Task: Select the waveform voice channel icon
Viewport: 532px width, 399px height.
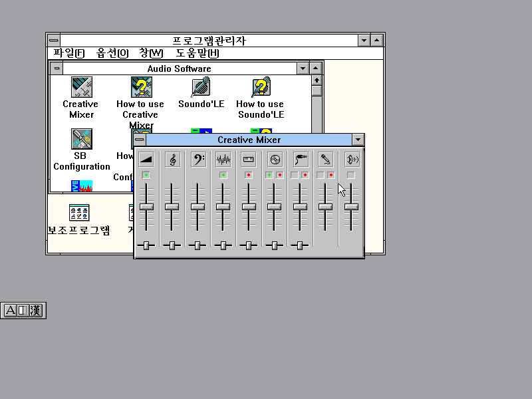Action: click(x=223, y=160)
